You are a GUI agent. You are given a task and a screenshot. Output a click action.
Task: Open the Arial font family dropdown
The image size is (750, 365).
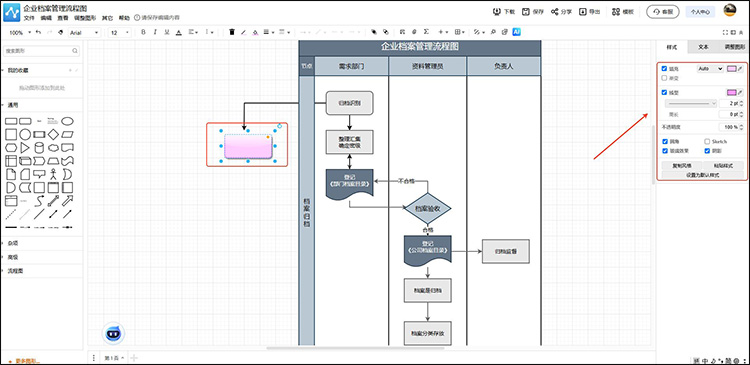point(84,33)
